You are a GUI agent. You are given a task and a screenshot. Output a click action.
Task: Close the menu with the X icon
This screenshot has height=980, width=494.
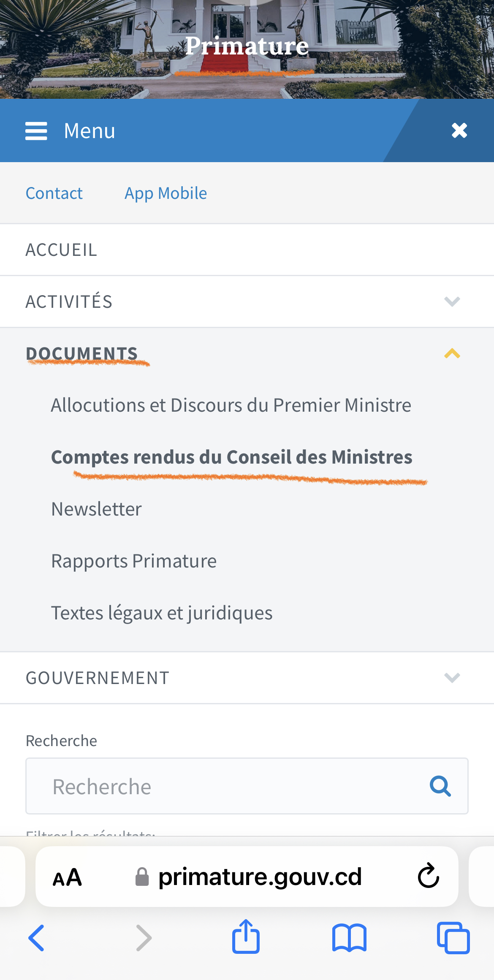tap(459, 130)
